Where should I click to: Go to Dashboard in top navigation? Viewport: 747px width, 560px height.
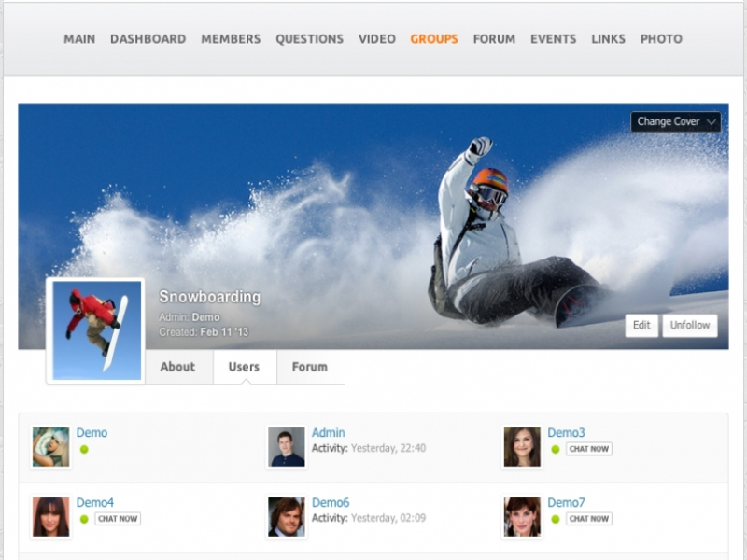point(148,39)
